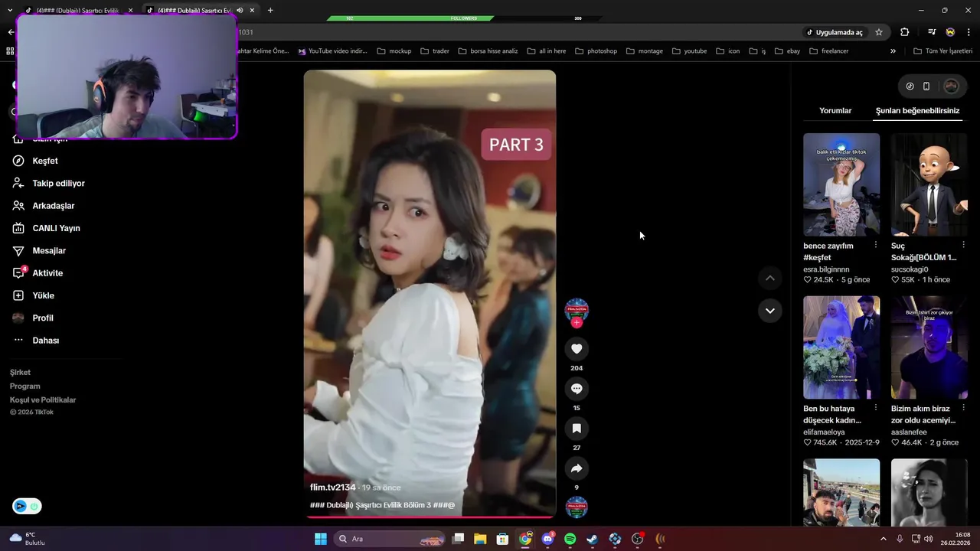Show hidden system tray icons chevron
980x551 pixels.
pyautogui.click(x=883, y=539)
